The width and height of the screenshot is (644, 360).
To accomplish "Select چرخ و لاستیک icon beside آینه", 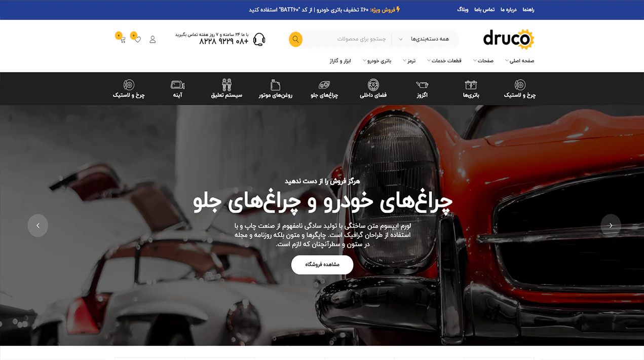I will pyautogui.click(x=129, y=85).
